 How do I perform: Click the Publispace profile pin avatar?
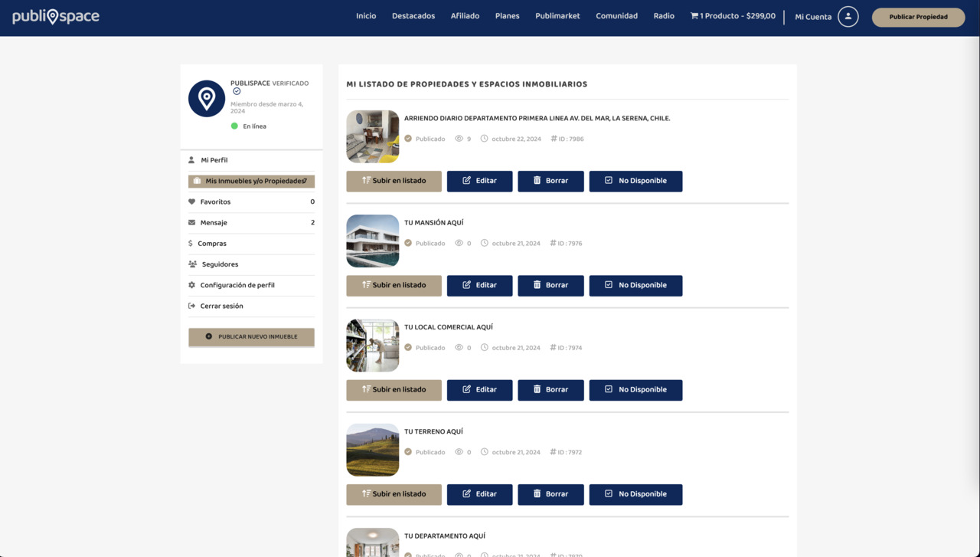tap(207, 99)
